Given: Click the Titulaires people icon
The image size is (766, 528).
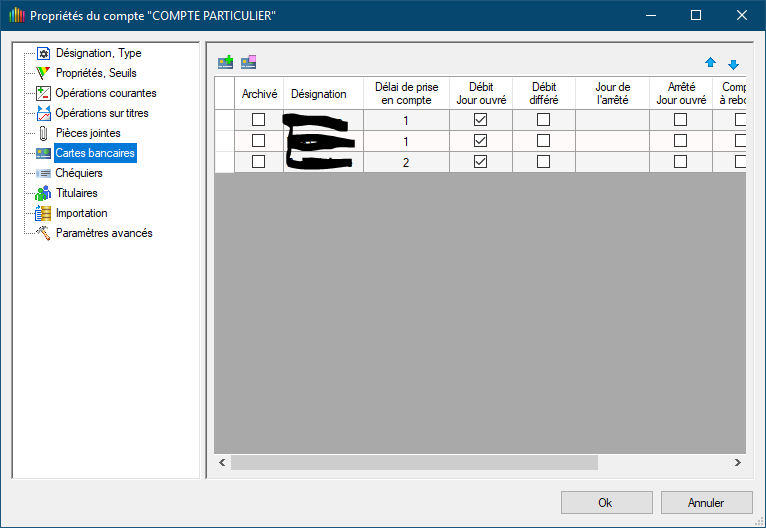Looking at the screenshot, I should [x=43, y=193].
